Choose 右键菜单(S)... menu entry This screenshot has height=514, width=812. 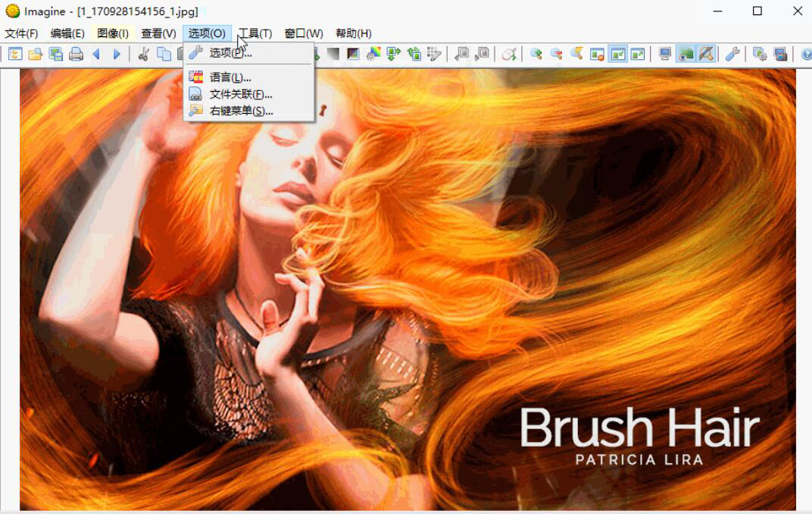[248, 111]
